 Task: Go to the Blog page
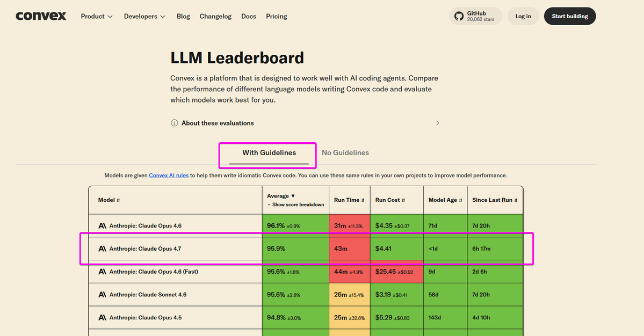[x=183, y=17]
